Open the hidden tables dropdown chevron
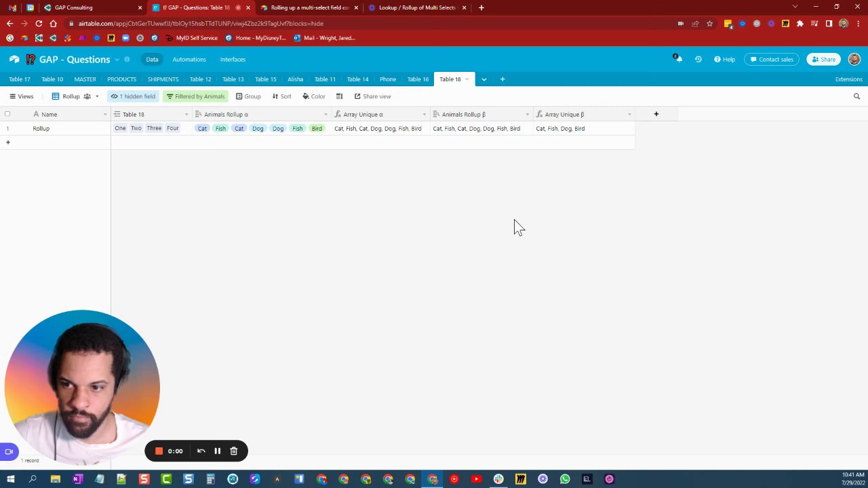Image resolution: width=868 pixels, height=488 pixels. 484,79
